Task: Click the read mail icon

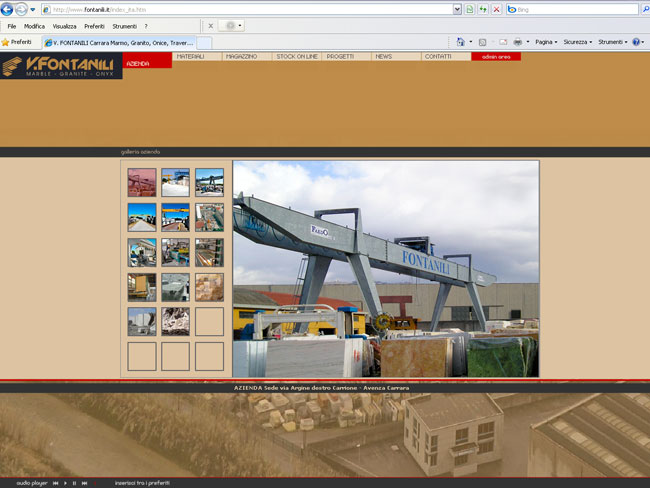Action: pos(503,42)
